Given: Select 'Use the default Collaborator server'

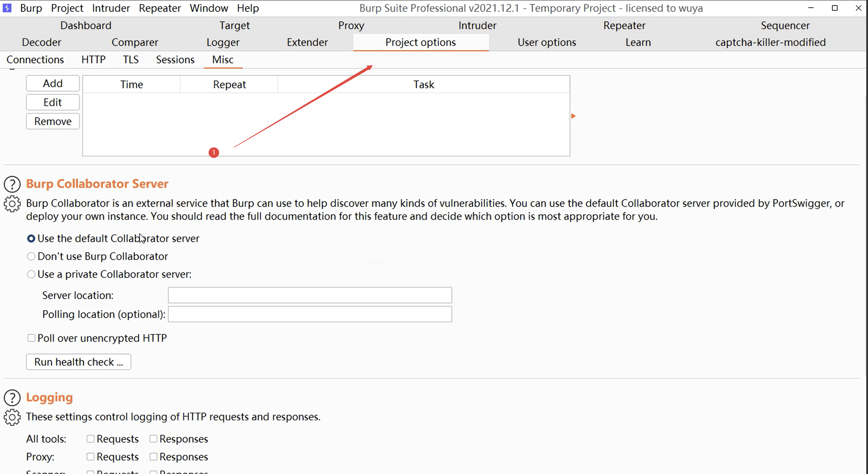Looking at the screenshot, I should (31, 239).
